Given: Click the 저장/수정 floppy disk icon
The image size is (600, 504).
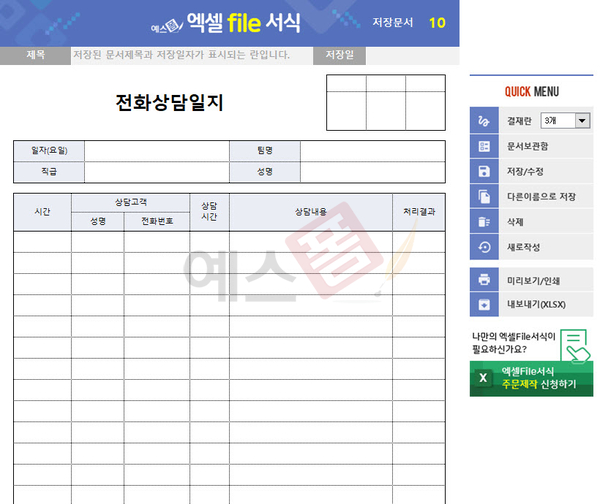Looking at the screenshot, I should pos(484,171).
